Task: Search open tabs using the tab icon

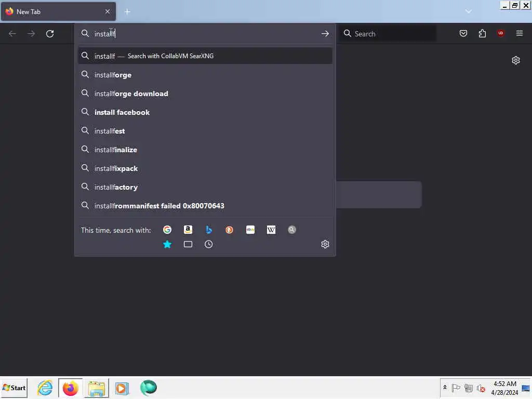Action: (x=188, y=244)
